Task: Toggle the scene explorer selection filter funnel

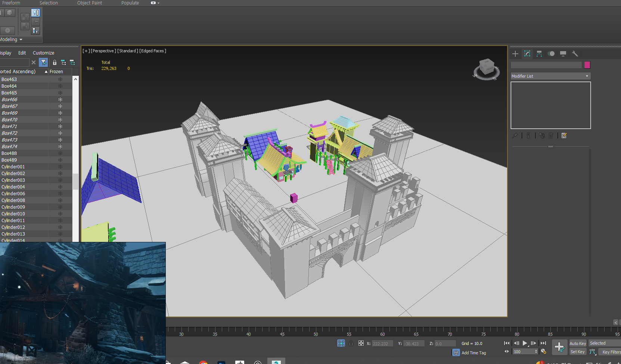Action: (x=43, y=62)
